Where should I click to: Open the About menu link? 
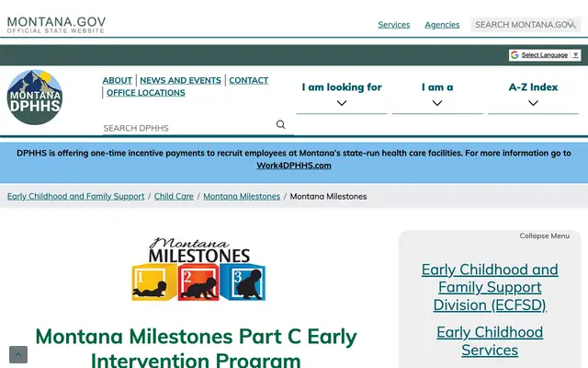pos(118,80)
